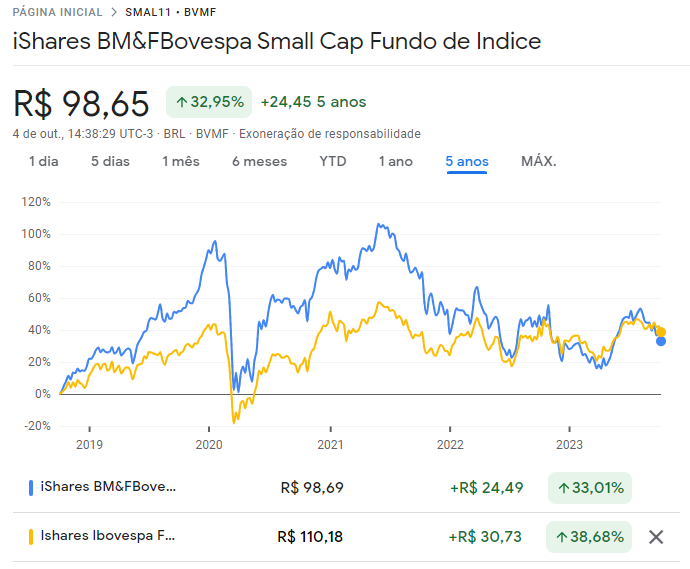
Task: Show the MÁX. time range
Action: 539,162
